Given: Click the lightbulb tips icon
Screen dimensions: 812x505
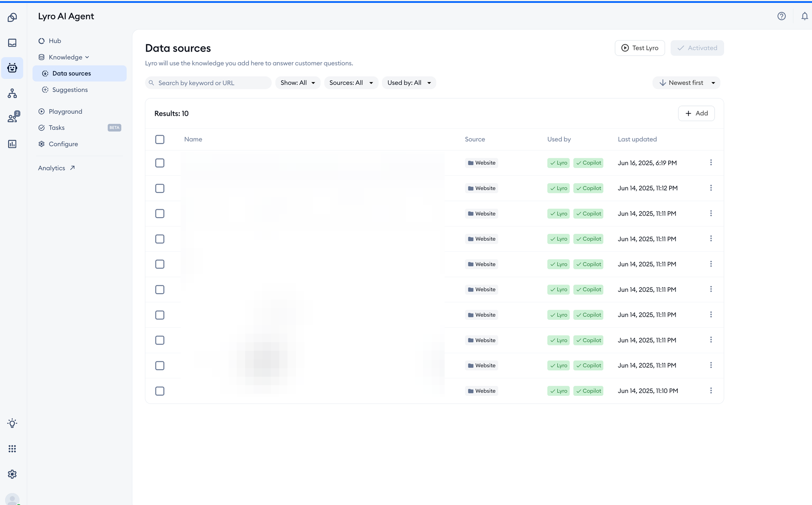Looking at the screenshot, I should 12,423.
